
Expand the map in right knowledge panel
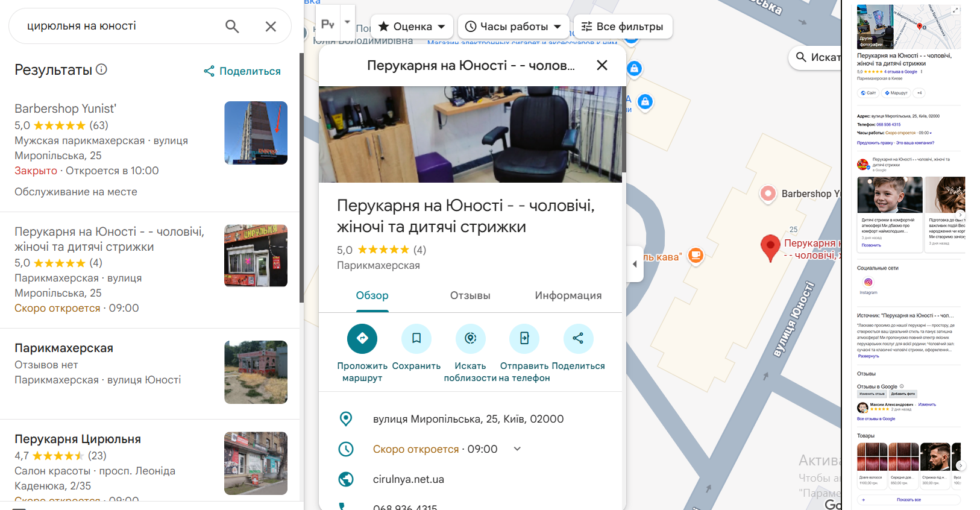click(x=955, y=10)
